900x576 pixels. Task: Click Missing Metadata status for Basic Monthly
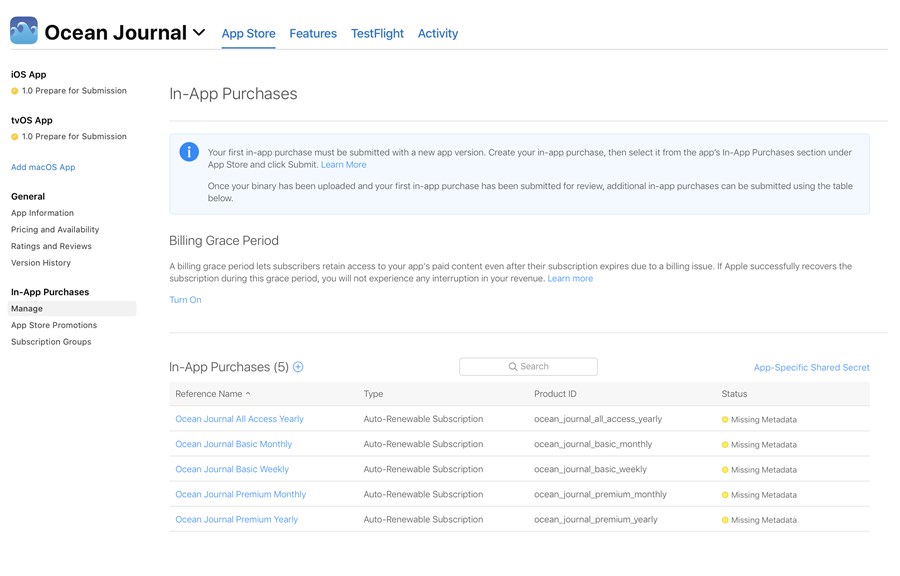759,445
